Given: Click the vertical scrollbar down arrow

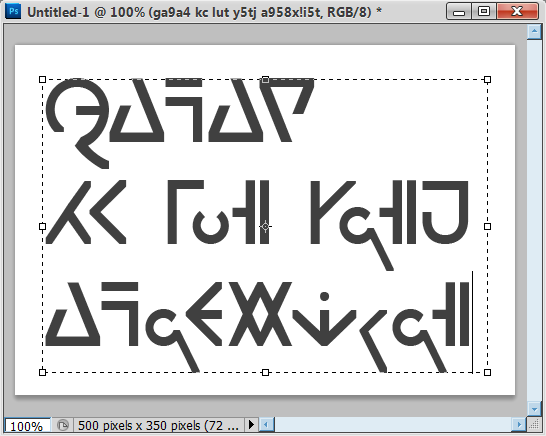Looking at the screenshot, I should point(534,408).
